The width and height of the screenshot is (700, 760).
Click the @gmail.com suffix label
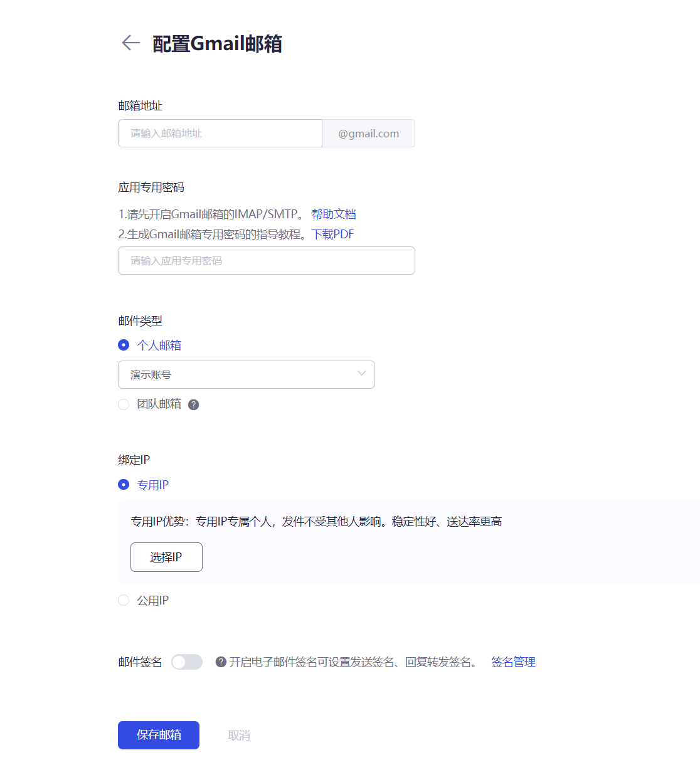369,133
